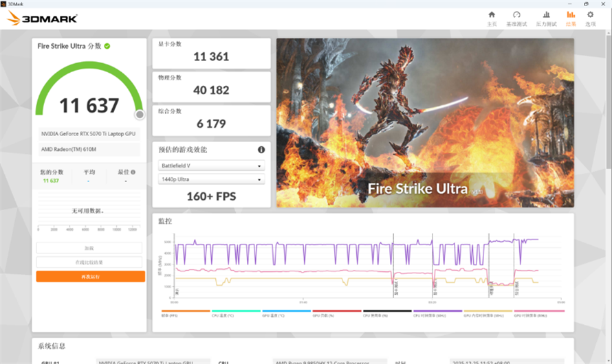612x364 pixels.
Task: Click the 3DMark title bar app icon
Action: pyautogui.click(x=3, y=4)
